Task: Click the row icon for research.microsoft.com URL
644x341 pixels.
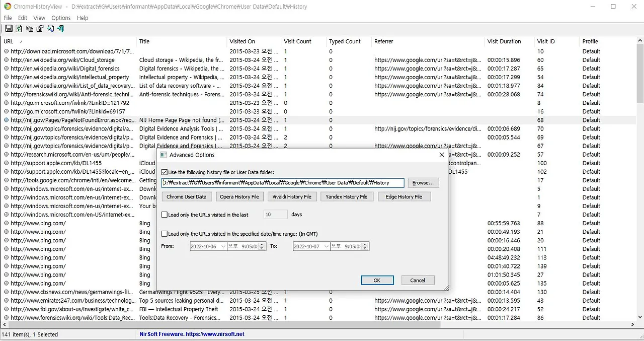Action: [x=7, y=155]
